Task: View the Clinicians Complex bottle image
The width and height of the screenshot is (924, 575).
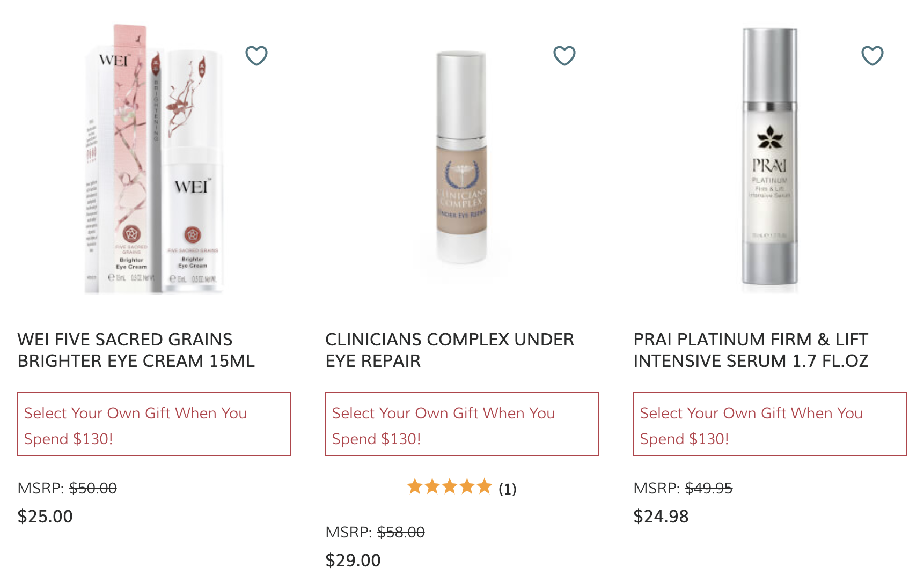Action: pyautogui.click(x=461, y=158)
